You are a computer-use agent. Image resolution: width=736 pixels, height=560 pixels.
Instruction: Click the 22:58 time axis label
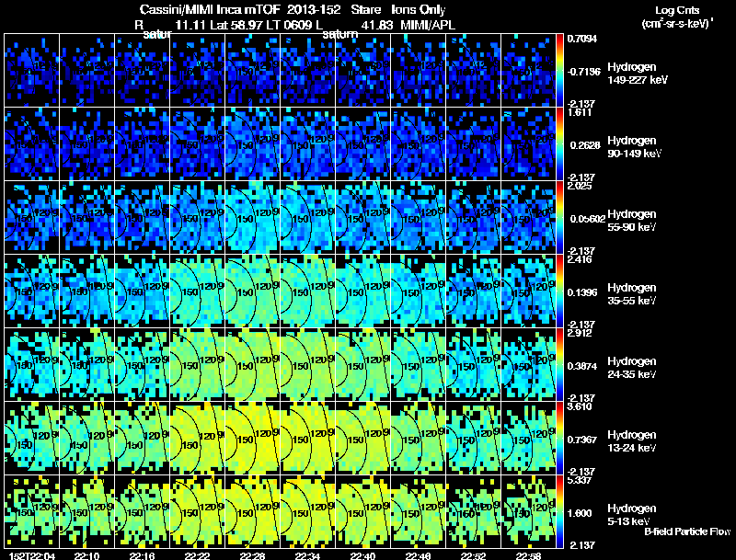[528, 556]
